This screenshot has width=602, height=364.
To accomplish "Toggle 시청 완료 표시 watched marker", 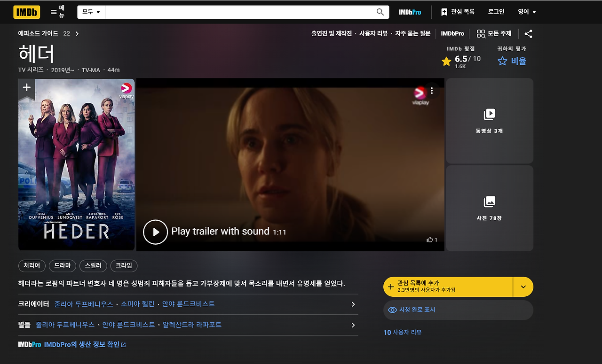I will 459,310.
